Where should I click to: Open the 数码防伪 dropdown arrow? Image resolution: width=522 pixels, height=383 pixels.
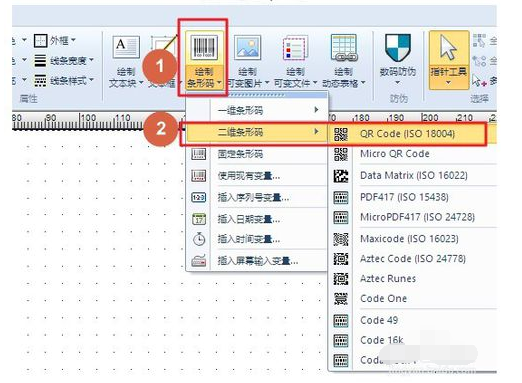click(x=397, y=82)
